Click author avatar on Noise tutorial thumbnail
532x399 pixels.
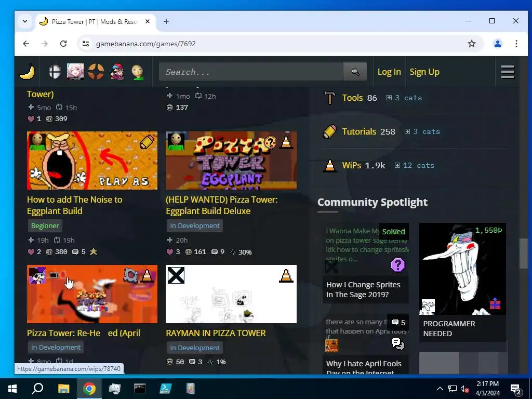point(37,141)
